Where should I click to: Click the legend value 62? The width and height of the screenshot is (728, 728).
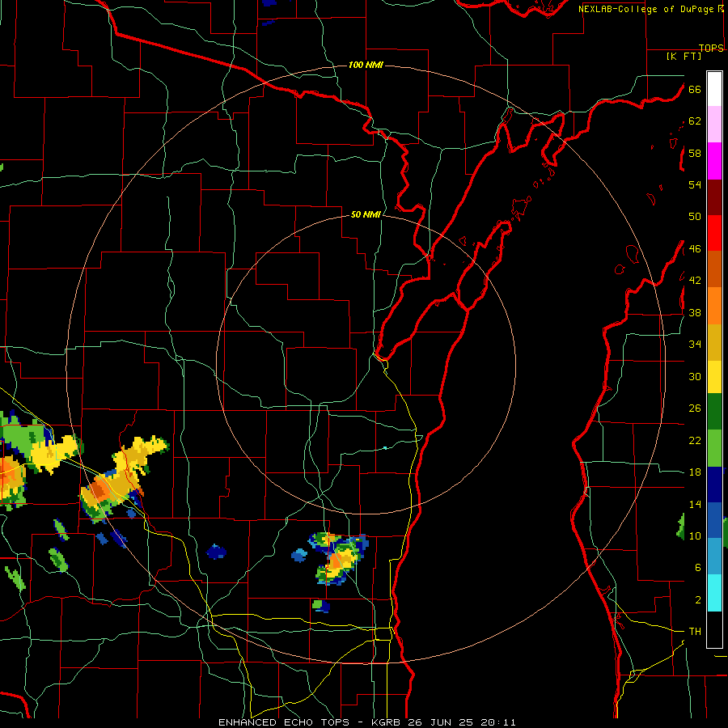tap(695, 121)
